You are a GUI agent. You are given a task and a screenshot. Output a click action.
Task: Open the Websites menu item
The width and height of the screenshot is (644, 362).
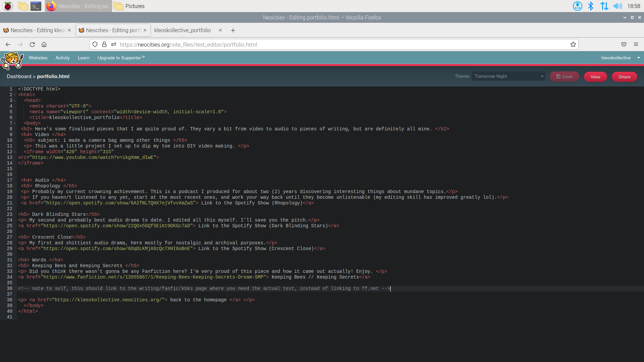[38, 58]
